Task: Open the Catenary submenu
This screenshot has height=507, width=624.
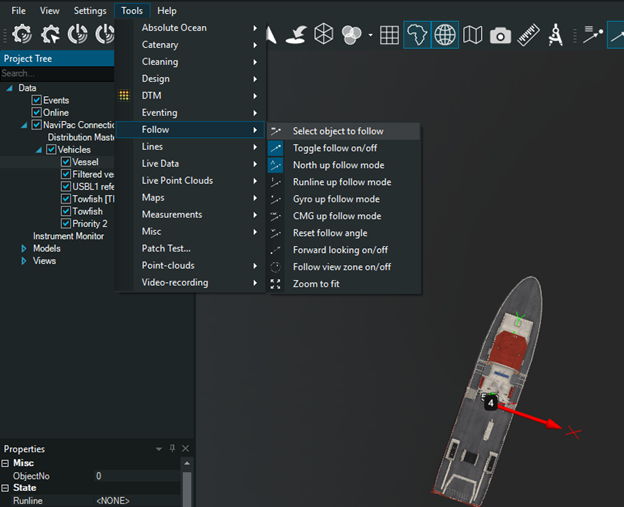Action: pos(191,45)
